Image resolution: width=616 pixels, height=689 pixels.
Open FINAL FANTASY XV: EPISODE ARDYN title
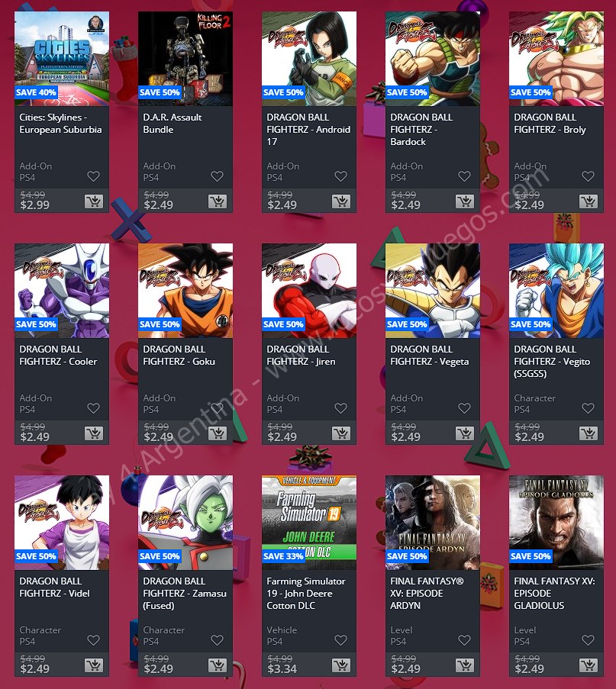(427, 593)
